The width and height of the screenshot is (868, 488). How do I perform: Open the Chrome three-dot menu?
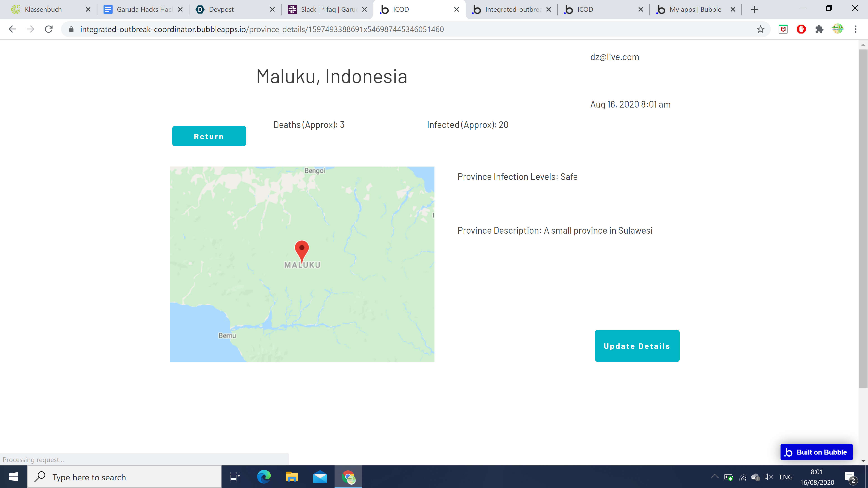click(855, 29)
